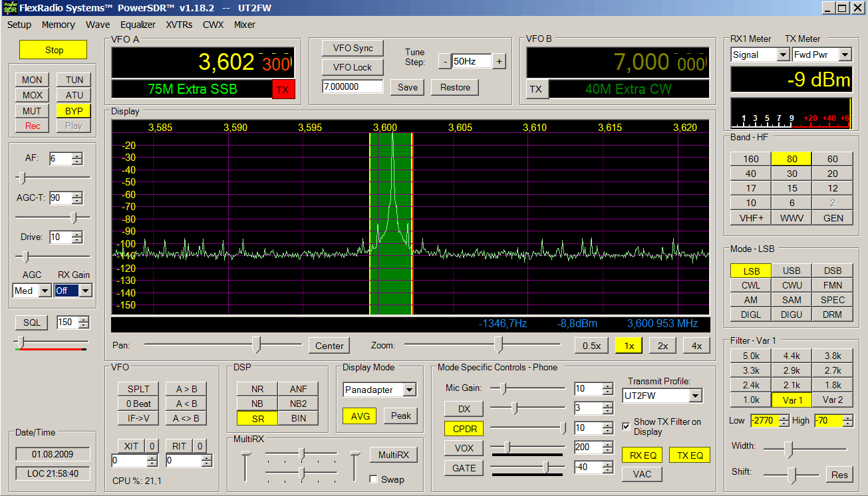This screenshot has height=496, width=868.
Task: Open the AGC Med dropdown
Action: (x=45, y=291)
